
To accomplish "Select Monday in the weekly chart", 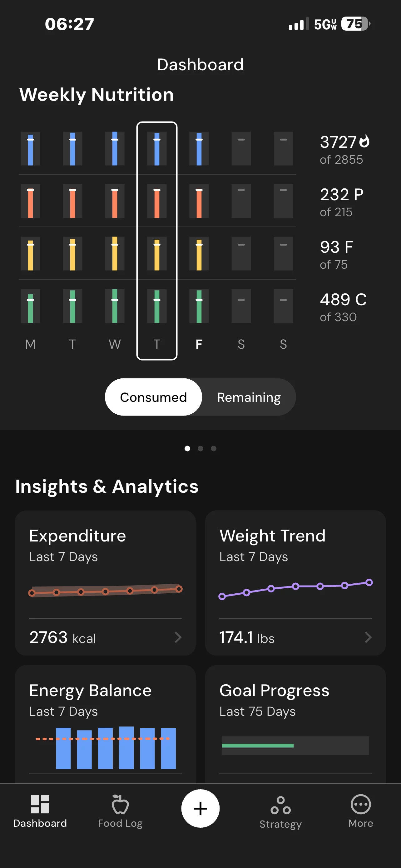I will point(30,344).
